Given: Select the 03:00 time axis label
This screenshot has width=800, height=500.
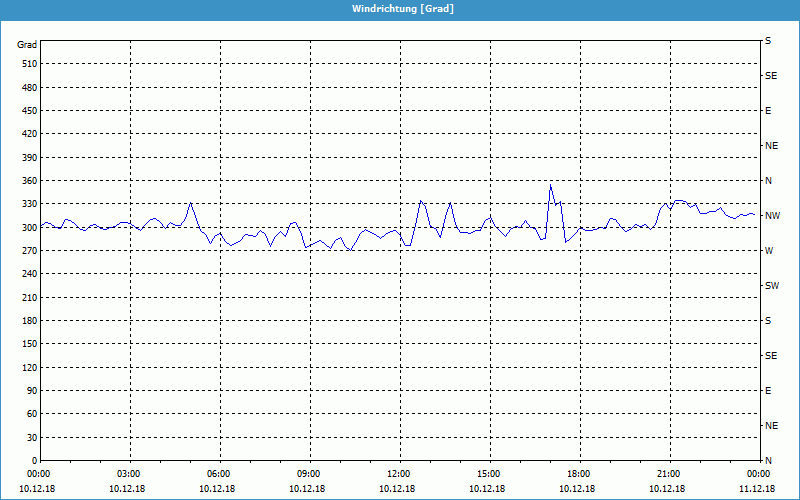Looking at the screenshot, I should click(x=129, y=474).
